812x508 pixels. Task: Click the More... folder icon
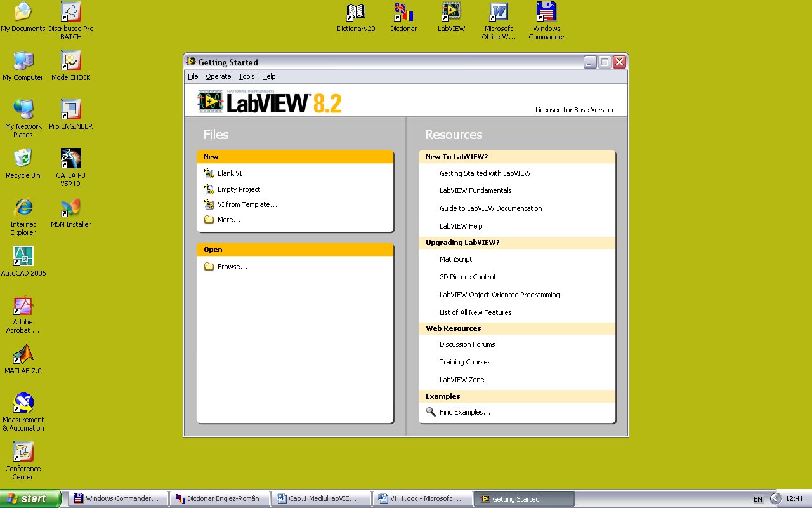[209, 220]
